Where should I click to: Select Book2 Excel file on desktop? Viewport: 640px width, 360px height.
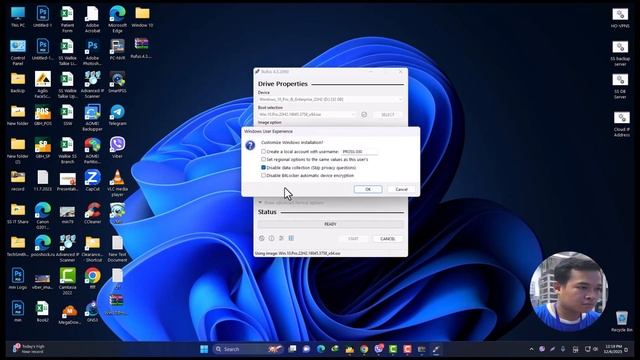click(x=42, y=312)
